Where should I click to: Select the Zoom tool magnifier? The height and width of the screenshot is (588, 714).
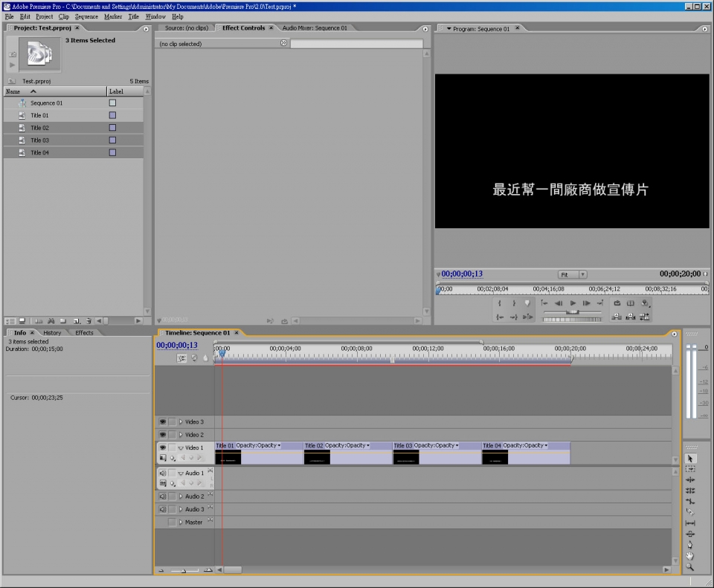click(x=690, y=566)
